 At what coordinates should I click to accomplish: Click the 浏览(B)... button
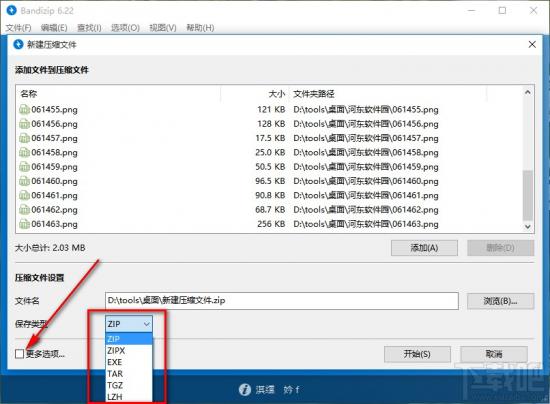click(500, 301)
